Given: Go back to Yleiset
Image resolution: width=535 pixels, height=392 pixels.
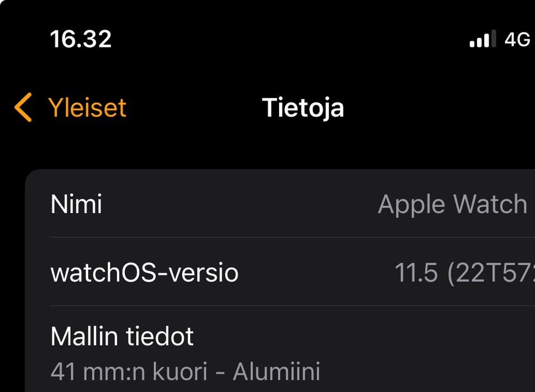Looking at the screenshot, I should coord(70,107).
